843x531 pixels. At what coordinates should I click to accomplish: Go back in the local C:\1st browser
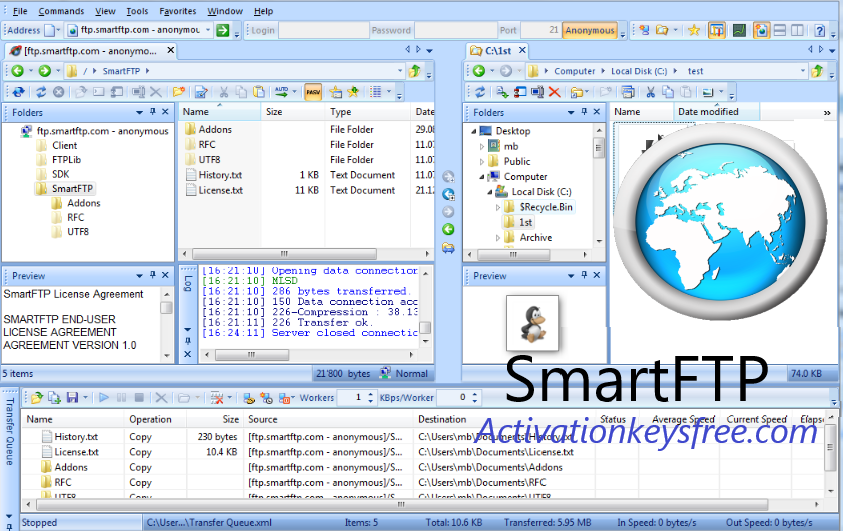(x=479, y=71)
